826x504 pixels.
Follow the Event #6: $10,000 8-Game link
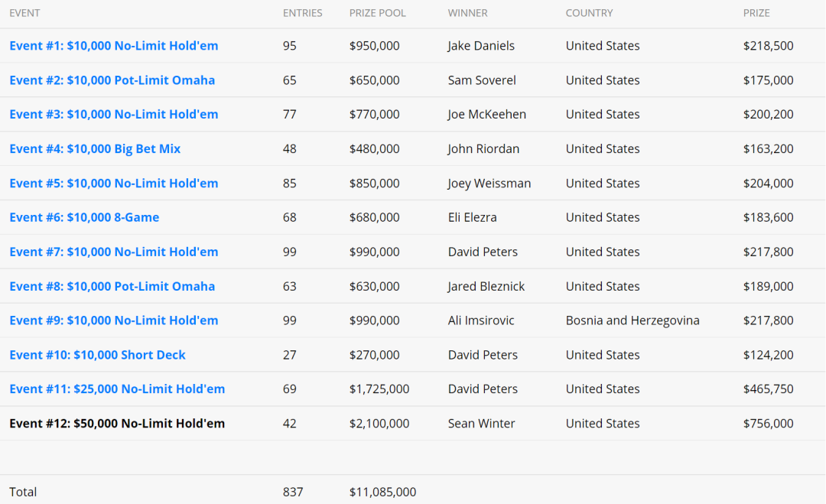pos(84,218)
